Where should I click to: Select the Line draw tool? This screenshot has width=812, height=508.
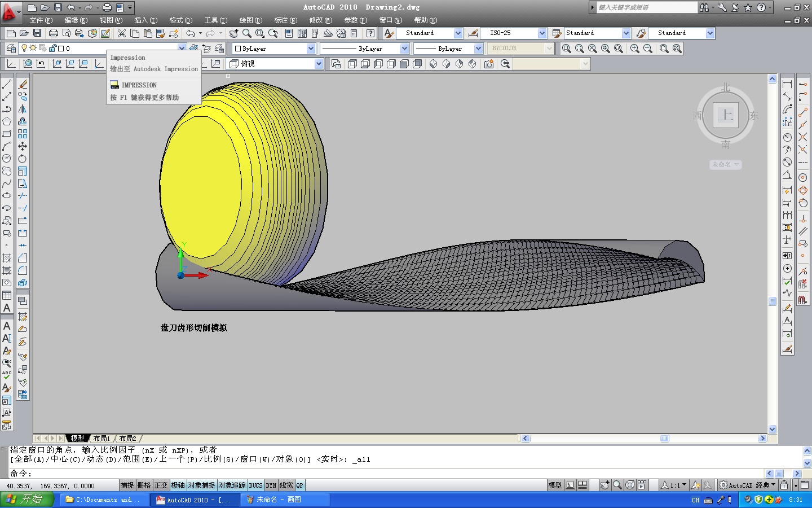coord(7,84)
